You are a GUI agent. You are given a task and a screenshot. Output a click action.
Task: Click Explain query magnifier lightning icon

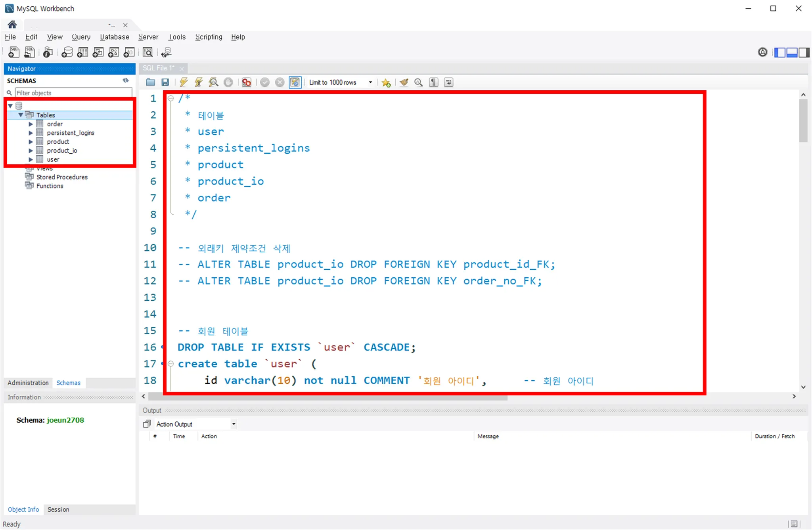click(x=214, y=82)
